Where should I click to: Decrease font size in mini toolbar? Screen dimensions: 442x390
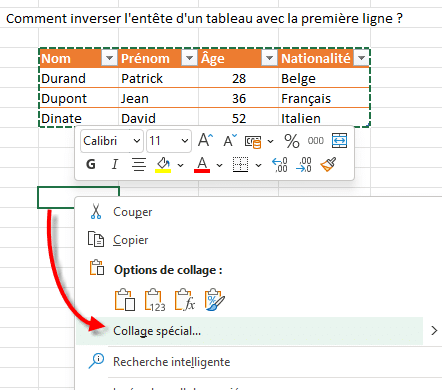click(x=230, y=140)
